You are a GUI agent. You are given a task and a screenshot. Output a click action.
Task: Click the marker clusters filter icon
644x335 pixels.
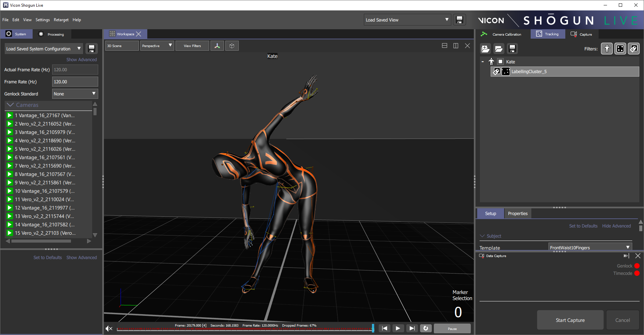(620, 49)
